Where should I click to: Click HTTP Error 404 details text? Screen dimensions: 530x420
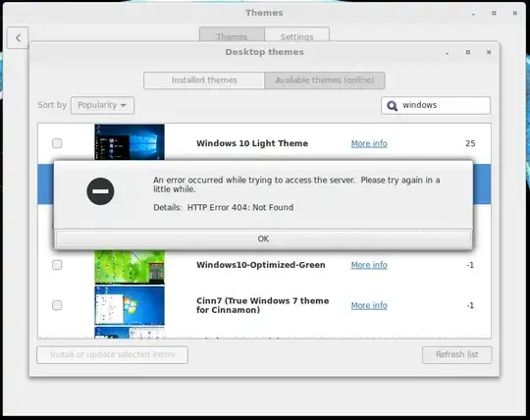point(224,207)
